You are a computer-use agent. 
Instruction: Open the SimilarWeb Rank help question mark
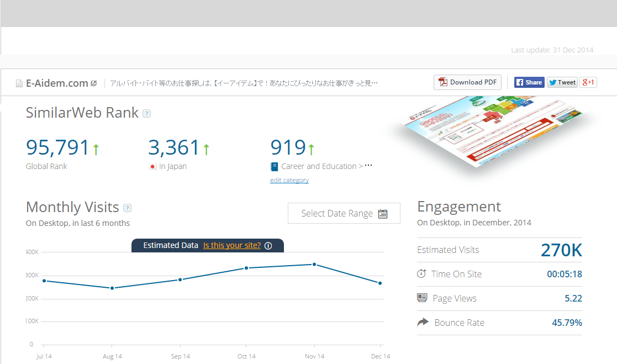[146, 114]
